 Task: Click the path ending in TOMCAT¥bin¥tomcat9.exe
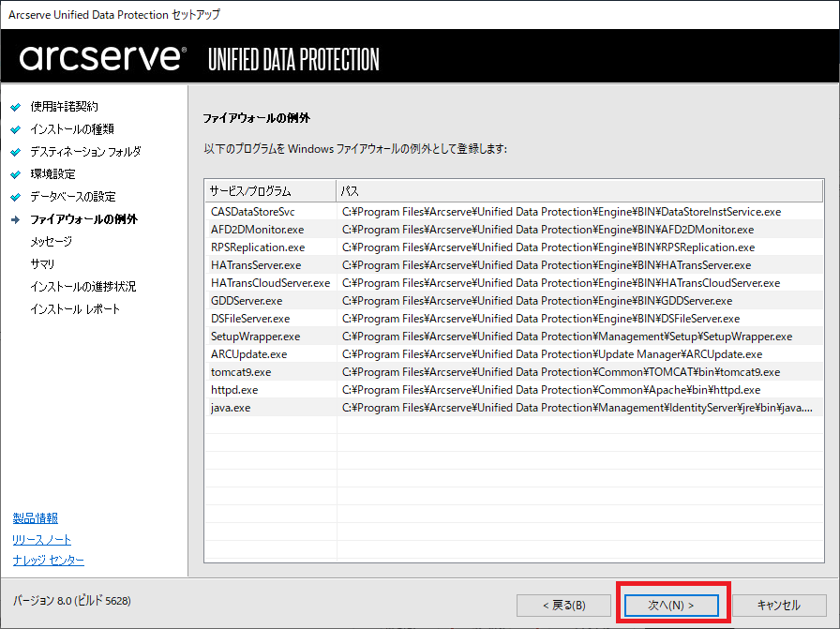[x=561, y=372]
